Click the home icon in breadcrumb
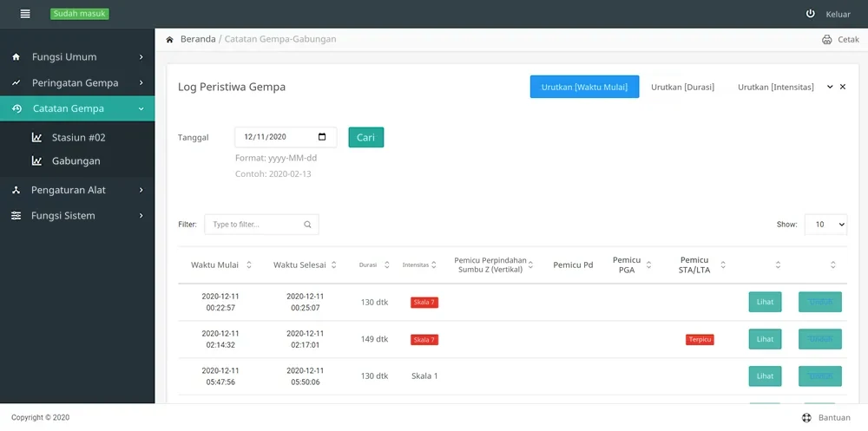 [170, 40]
